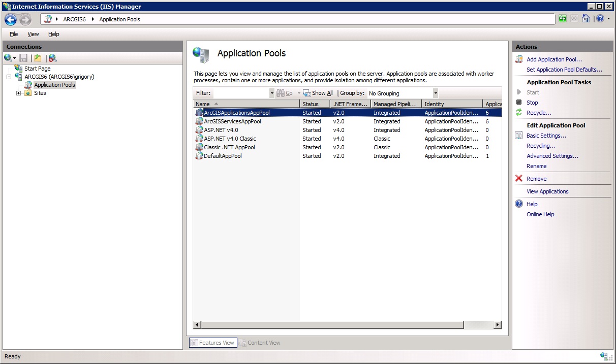Click the ASP.NET v4.0 Classic pool icon
616x364 pixels.
199,139
